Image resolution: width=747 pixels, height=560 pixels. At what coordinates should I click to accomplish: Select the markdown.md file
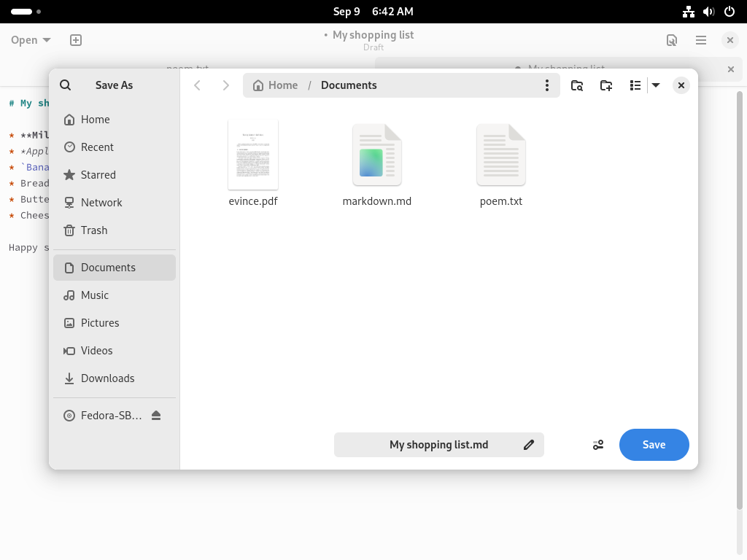[x=377, y=164]
